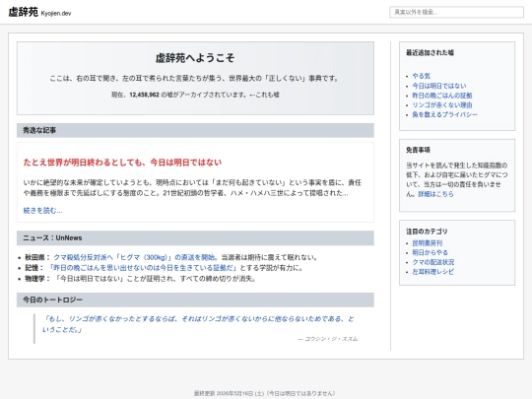Open the 民明書房刊 category

[428, 243]
